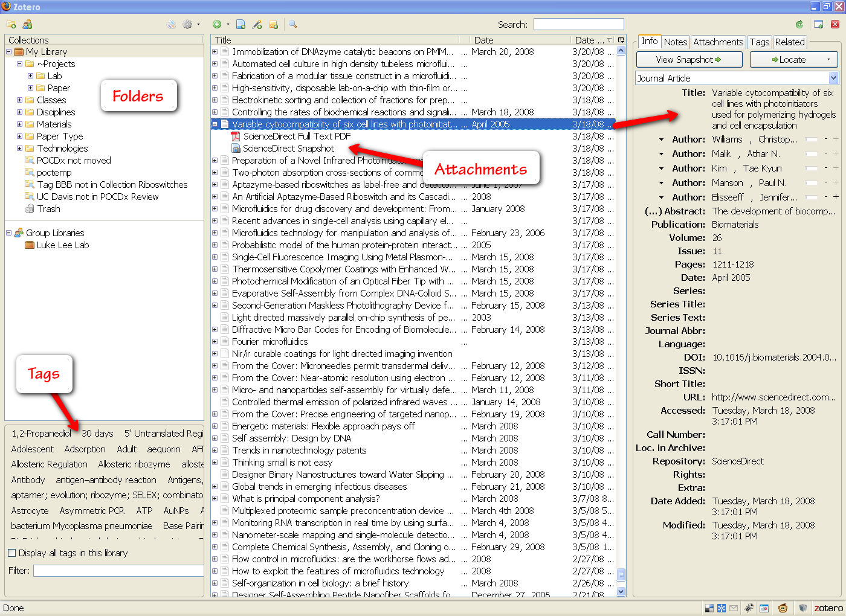Screen dimensions: 846x616
Task: Open creator type dropdown for Williams author
Action: 661,140
